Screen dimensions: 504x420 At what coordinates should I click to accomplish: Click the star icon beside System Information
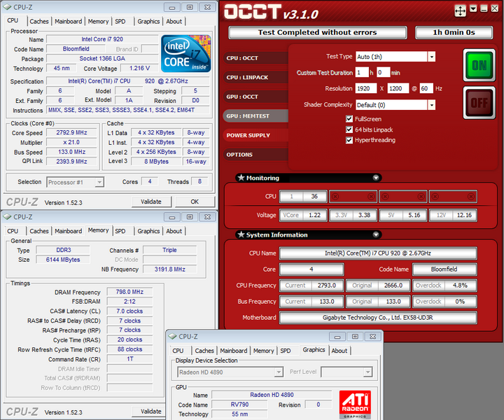[x=241, y=234]
